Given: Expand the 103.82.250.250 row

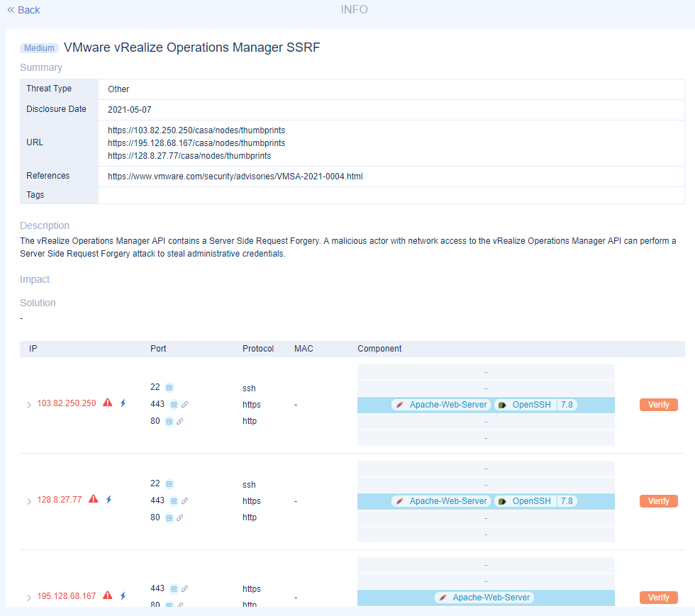Looking at the screenshot, I should [x=29, y=405].
